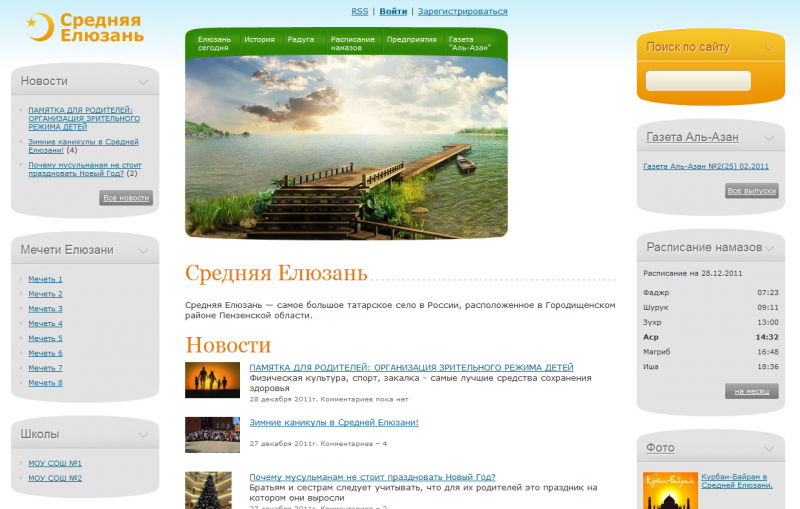Image resolution: width=800 pixels, height=509 pixels.
Task: Open main article Зимние каникулы в Средней Елюзани!
Action: click(334, 422)
